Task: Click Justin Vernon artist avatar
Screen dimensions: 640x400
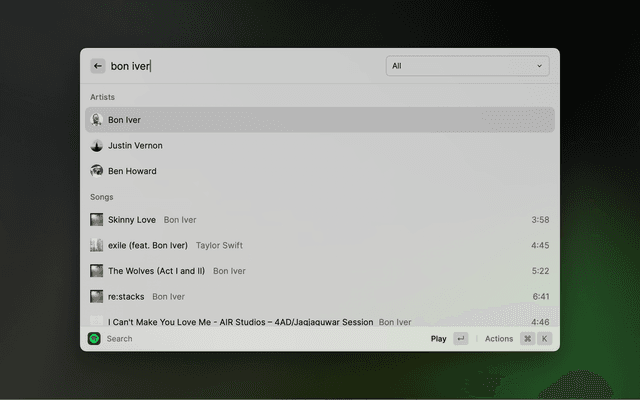Action: point(97,146)
